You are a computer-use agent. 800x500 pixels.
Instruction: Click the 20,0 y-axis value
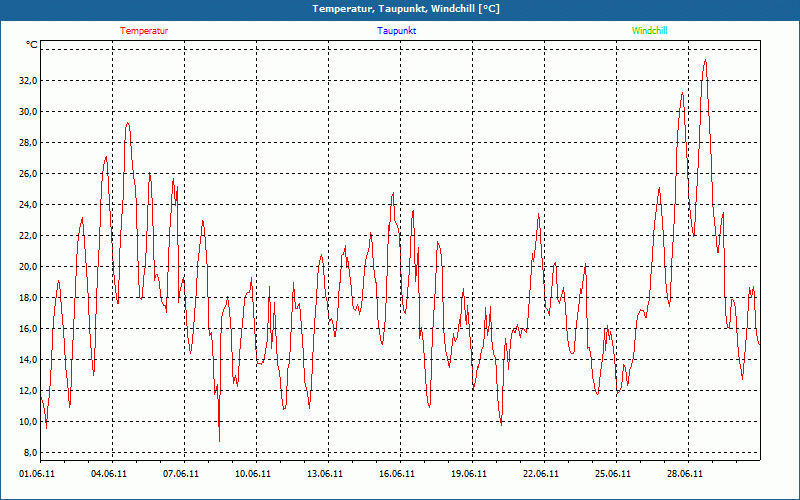pos(27,267)
